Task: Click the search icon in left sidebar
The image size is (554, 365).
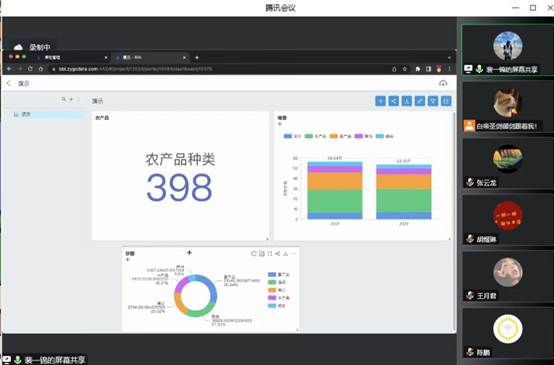Action: [x=64, y=100]
